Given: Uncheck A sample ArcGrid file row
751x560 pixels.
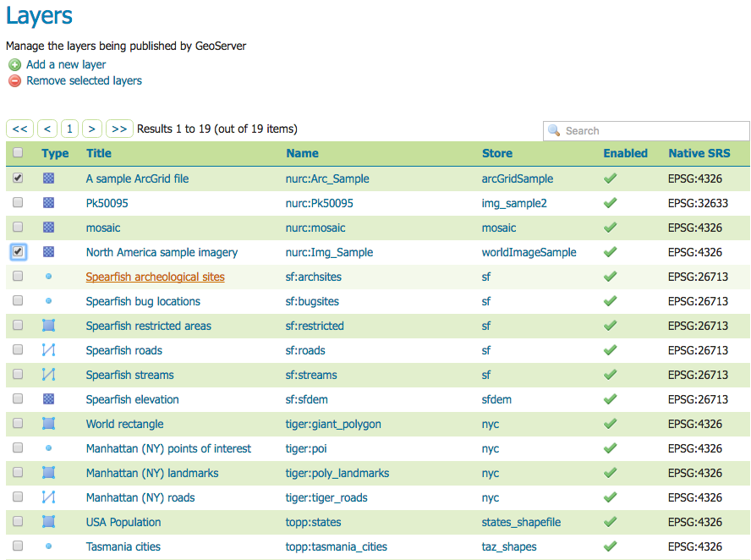Looking at the screenshot, I should [17, 178].
